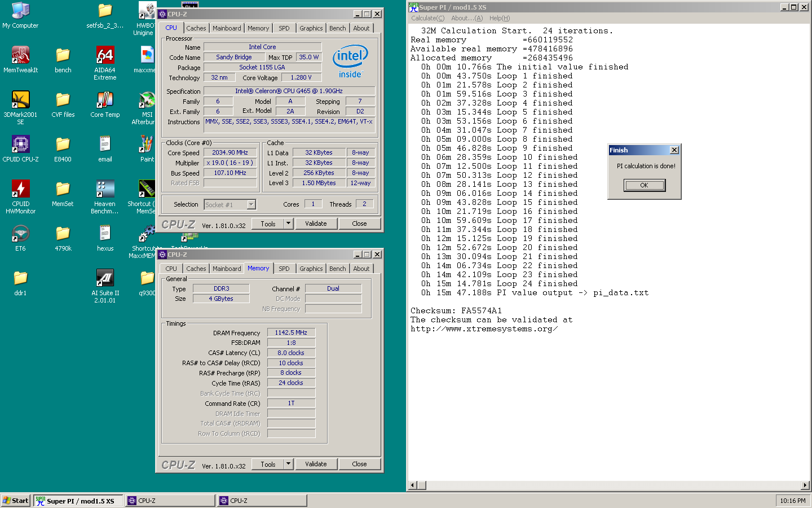Select SPD tab in upper CPU-Z window

284,28
